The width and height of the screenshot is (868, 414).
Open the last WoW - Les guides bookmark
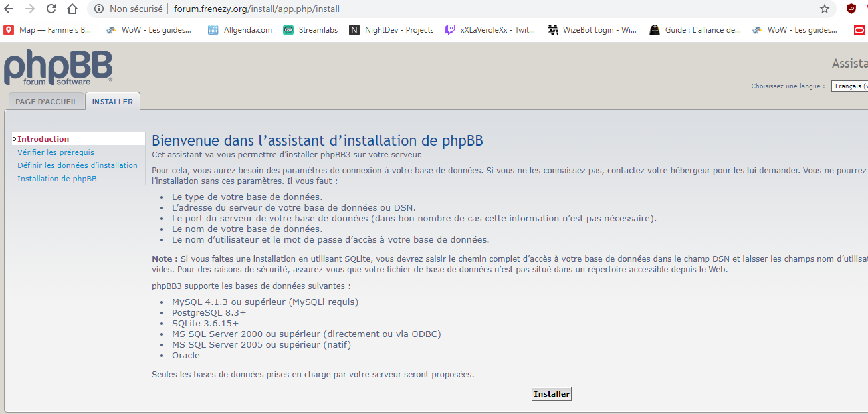click(794, 30)
